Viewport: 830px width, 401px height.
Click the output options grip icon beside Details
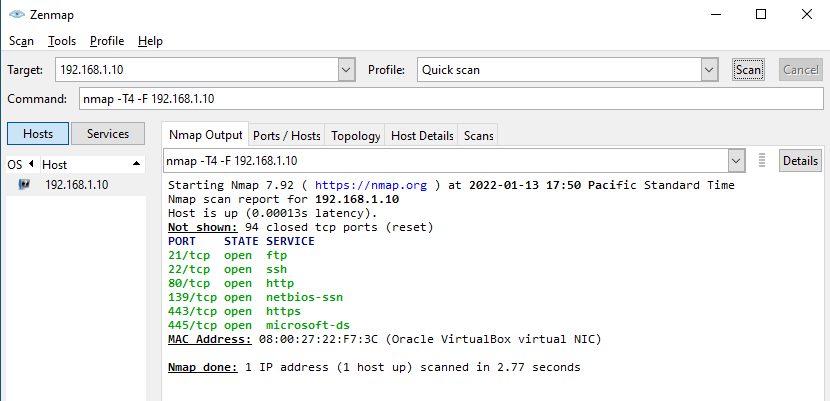[x=762, y=161]
